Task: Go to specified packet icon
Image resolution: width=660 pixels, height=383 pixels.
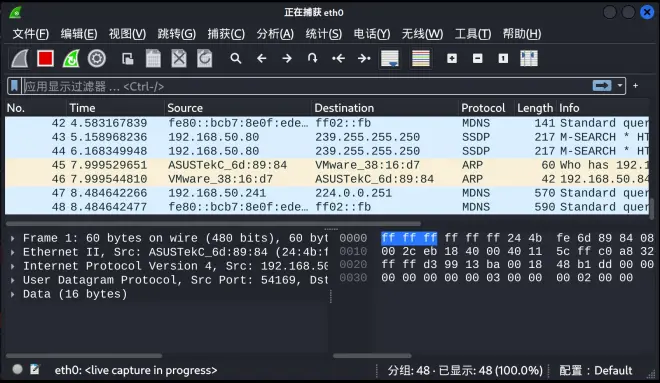Action: tap(312, 58)
